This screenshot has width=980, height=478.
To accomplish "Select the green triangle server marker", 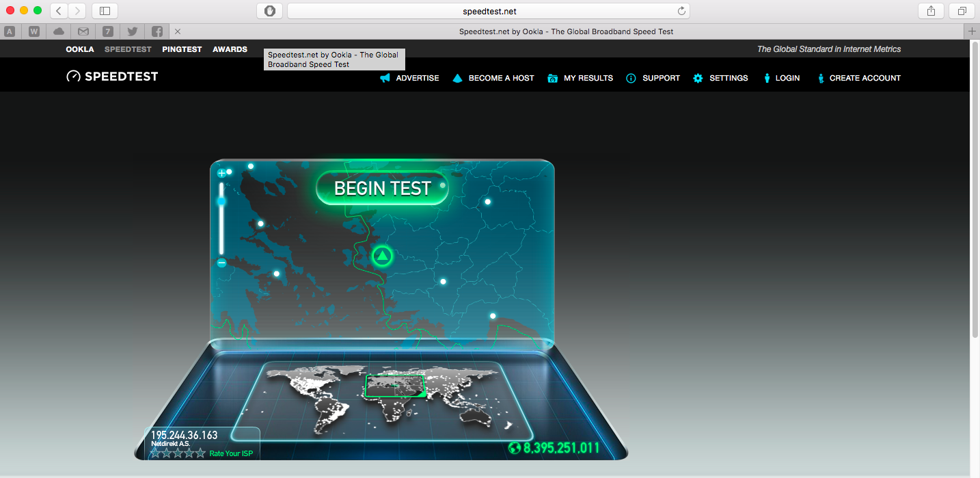I will 383,256.
